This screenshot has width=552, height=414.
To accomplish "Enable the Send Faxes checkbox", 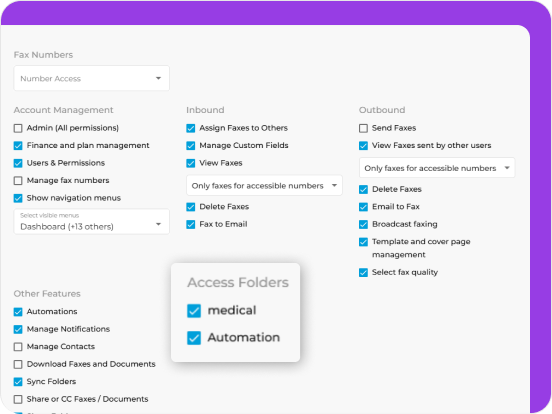I will [363, 128].
